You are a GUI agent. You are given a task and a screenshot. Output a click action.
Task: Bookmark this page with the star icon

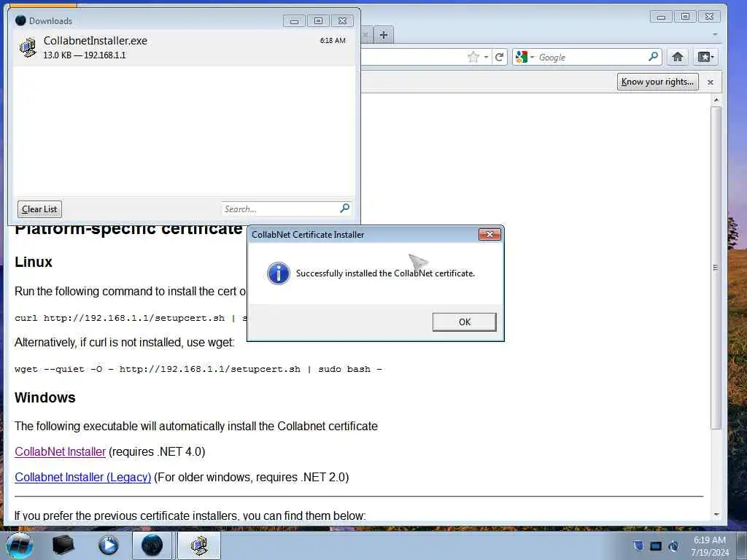473,57
